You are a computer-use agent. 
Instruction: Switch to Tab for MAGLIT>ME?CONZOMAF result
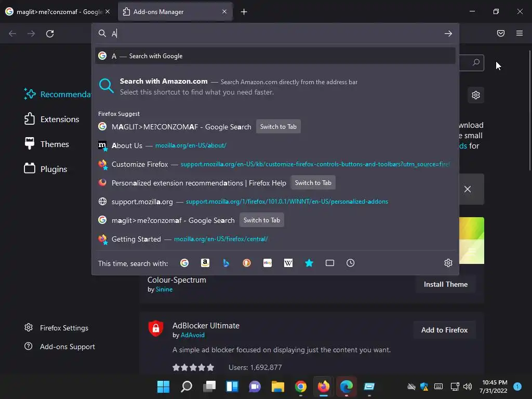[x=278, y=127]
